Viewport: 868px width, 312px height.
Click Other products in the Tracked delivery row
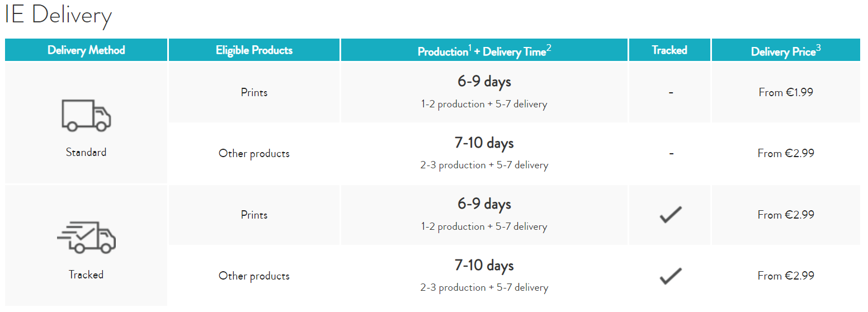pyautogui.click(x=254, y=276)
